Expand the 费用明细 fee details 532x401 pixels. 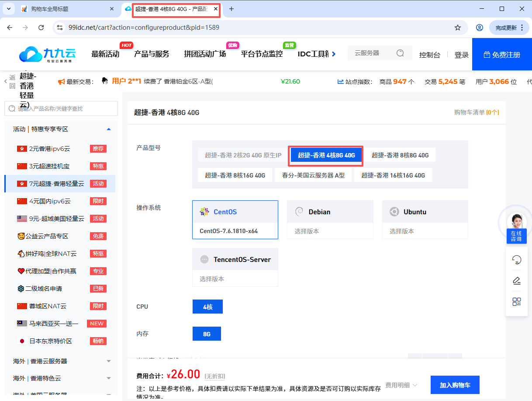click(401, 385)
